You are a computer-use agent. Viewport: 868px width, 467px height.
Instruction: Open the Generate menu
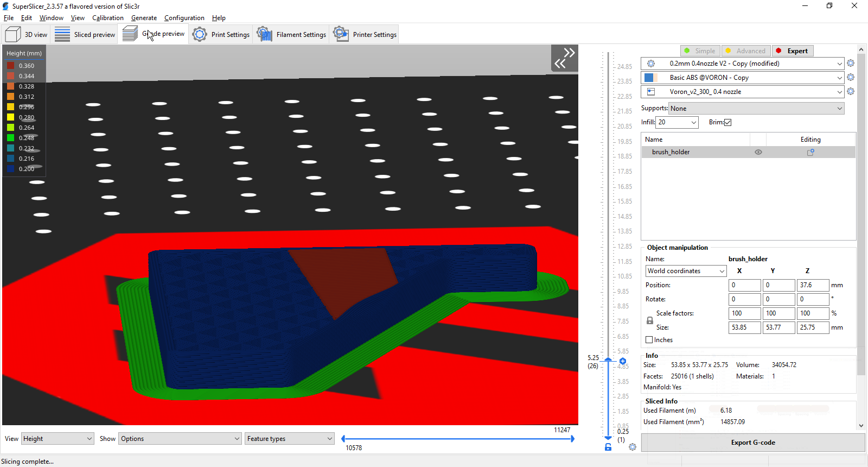144,18
